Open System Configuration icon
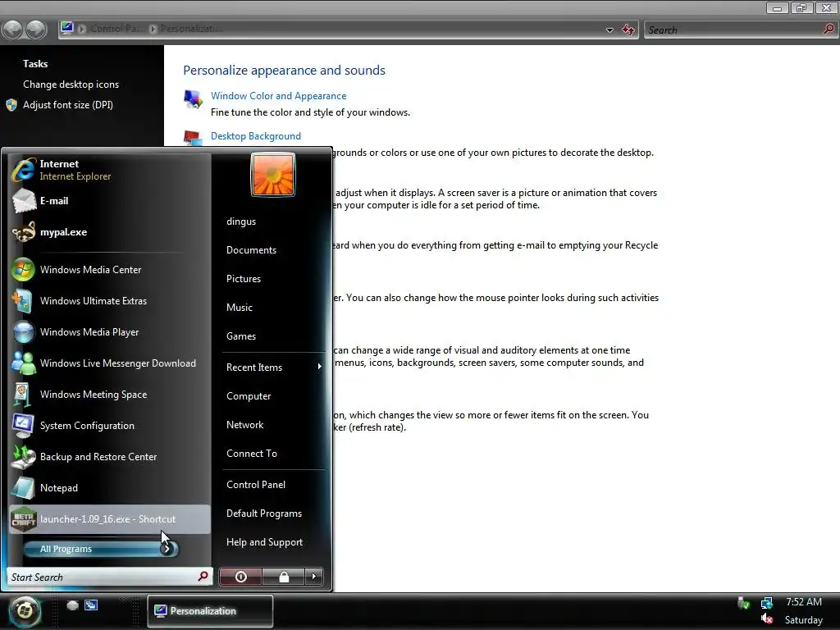The height and width of the screenshot is (630, 840). [24, 426]
